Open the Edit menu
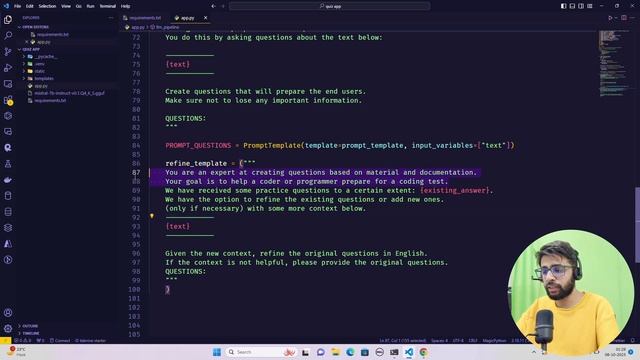 30,6
